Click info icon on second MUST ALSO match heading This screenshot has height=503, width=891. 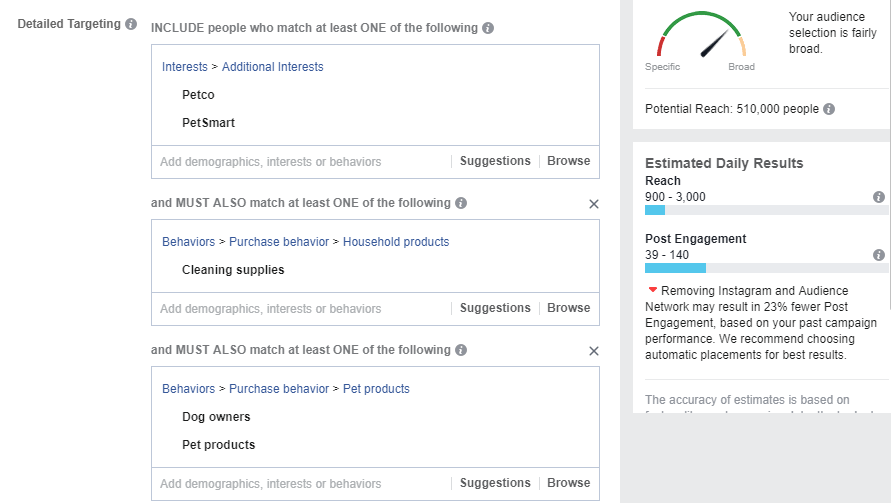tap(461, 350)
